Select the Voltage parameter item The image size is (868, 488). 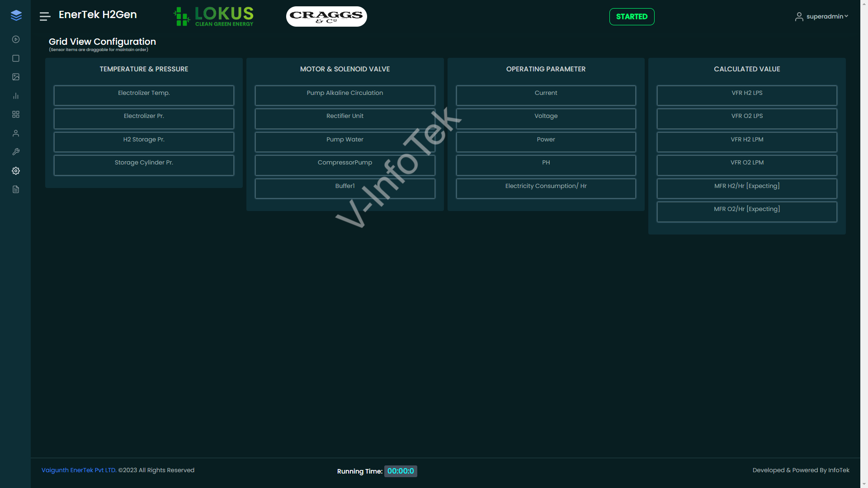[x=546, y=119]
